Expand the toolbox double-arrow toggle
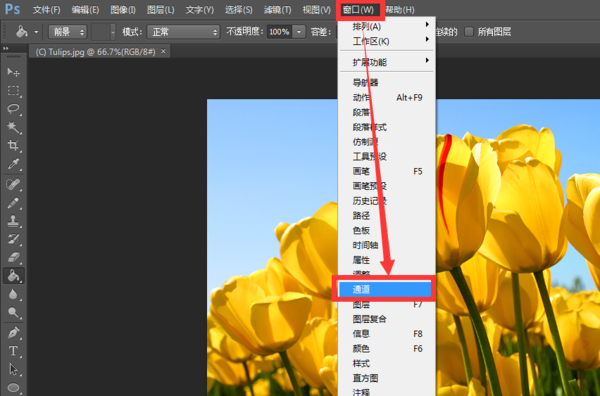 coord(6,48)
